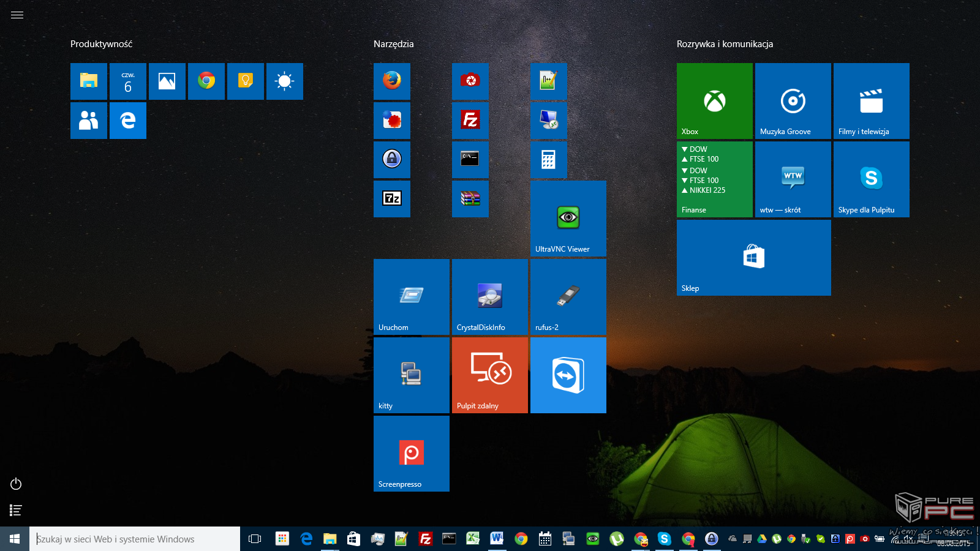This screenshot has height=551, width=980.
Task: Open FileZilla from the taskbar
Action: point(425,539)
